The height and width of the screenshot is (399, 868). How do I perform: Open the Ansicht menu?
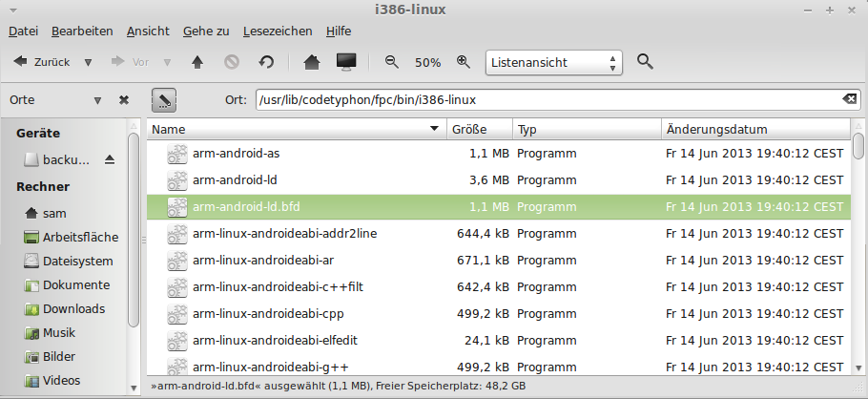[148, 31]
